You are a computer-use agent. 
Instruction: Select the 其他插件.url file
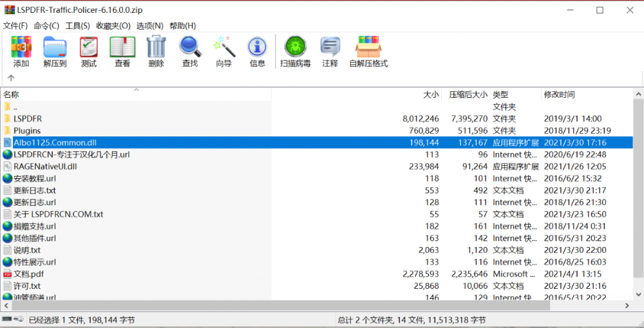coord(35,238)
